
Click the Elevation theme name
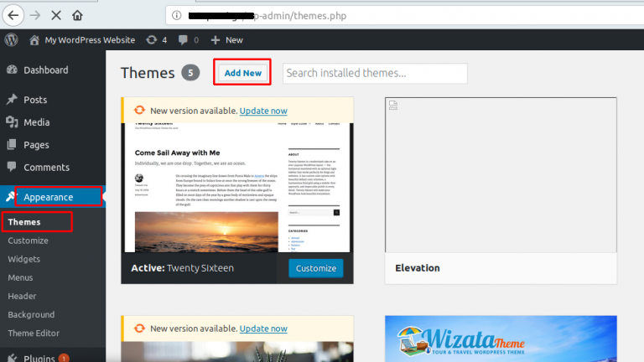[x=418, y=268]
